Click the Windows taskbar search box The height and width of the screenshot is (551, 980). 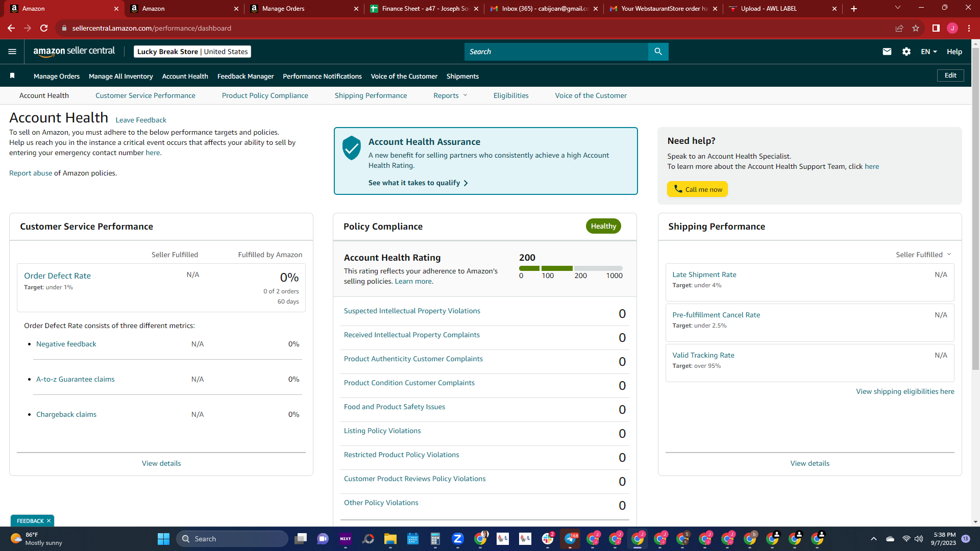[232, 539]
